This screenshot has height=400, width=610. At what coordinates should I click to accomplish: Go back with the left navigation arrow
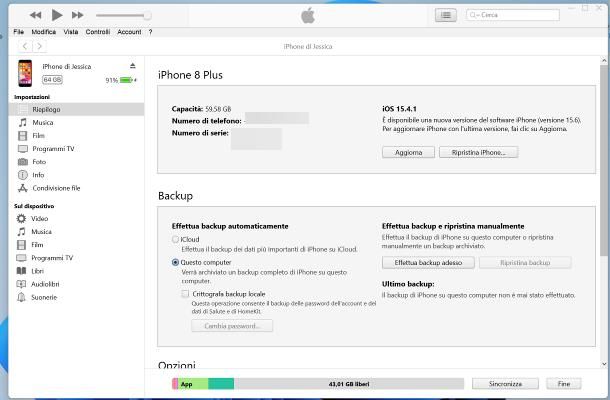[25, 46]
